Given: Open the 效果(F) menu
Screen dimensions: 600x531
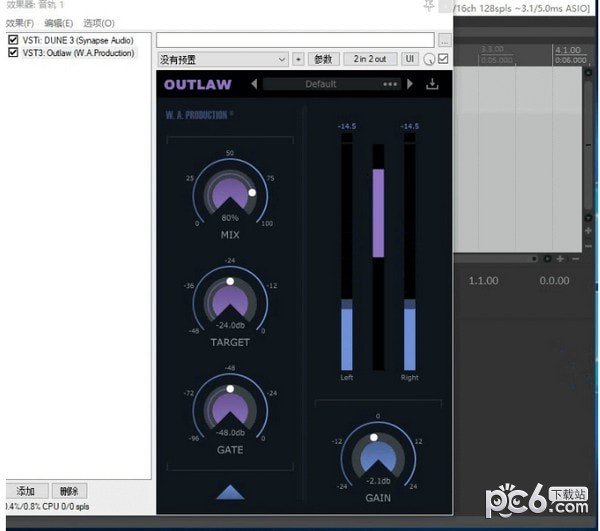Looking at the screenshot, I should [x=20, y=22].
